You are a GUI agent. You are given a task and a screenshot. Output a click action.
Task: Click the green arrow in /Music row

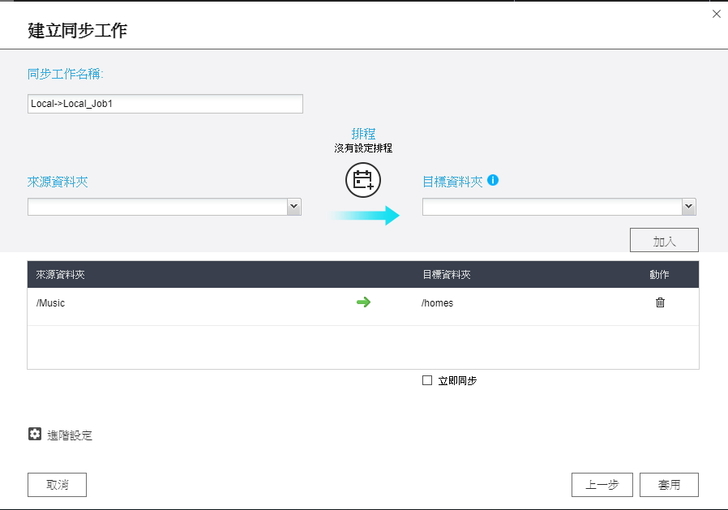363,302
